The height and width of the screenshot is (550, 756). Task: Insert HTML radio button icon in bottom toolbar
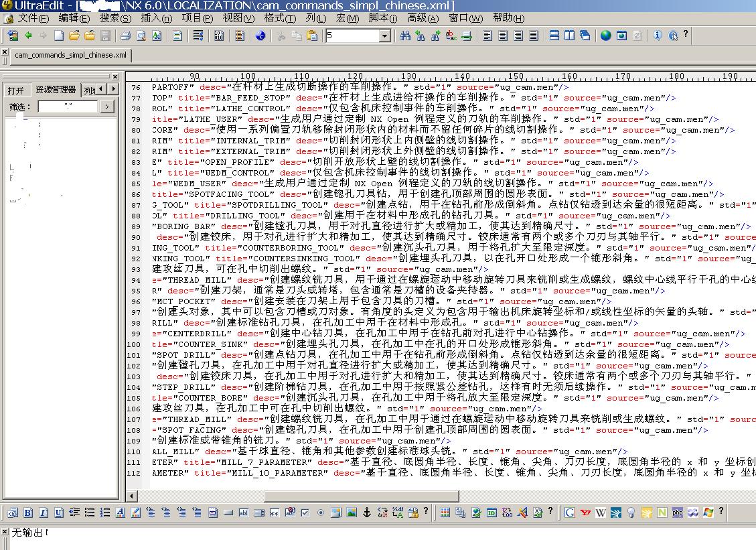[x=321, y=512]
